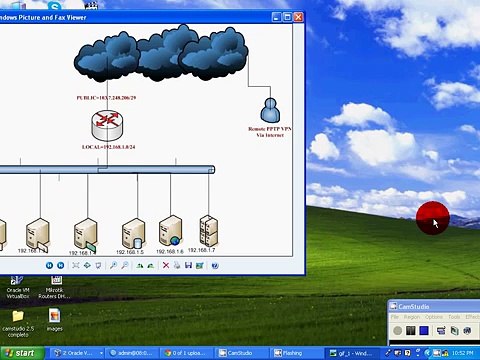Select Best Fit view icon

(x=76, y=265)
